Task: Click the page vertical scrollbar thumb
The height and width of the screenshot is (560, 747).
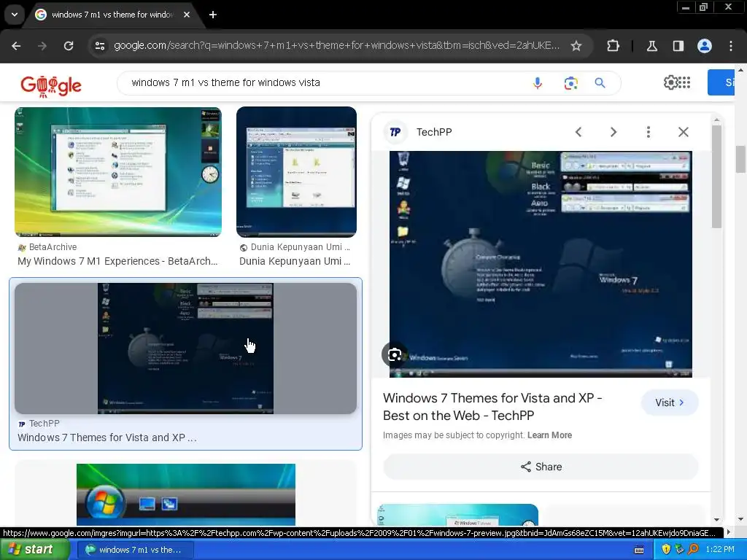Action: 741,159
